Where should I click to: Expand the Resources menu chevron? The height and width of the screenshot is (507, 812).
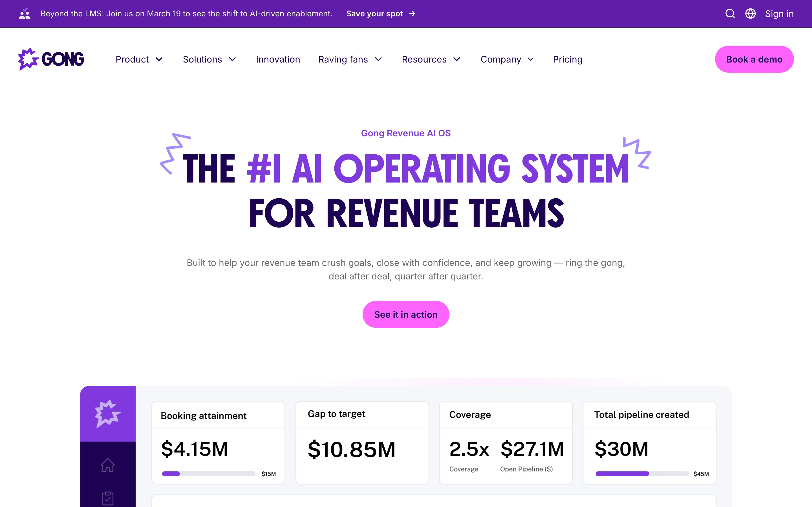457,59
